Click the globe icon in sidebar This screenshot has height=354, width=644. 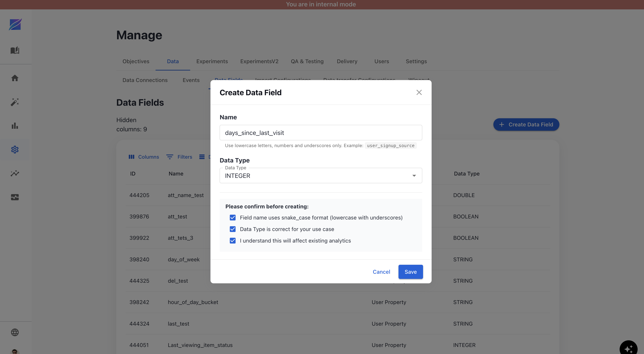(15, 332)
